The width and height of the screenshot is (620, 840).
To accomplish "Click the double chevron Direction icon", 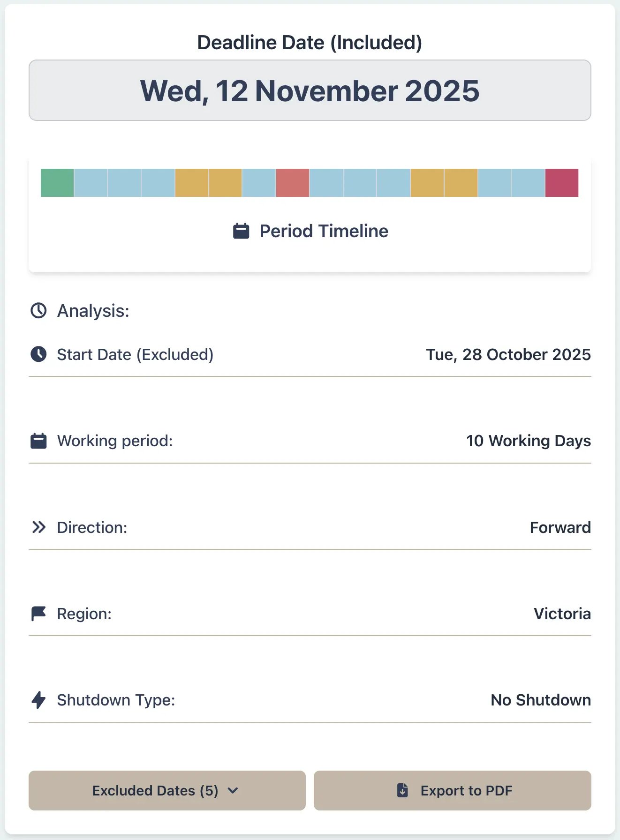I will point(38,527).
